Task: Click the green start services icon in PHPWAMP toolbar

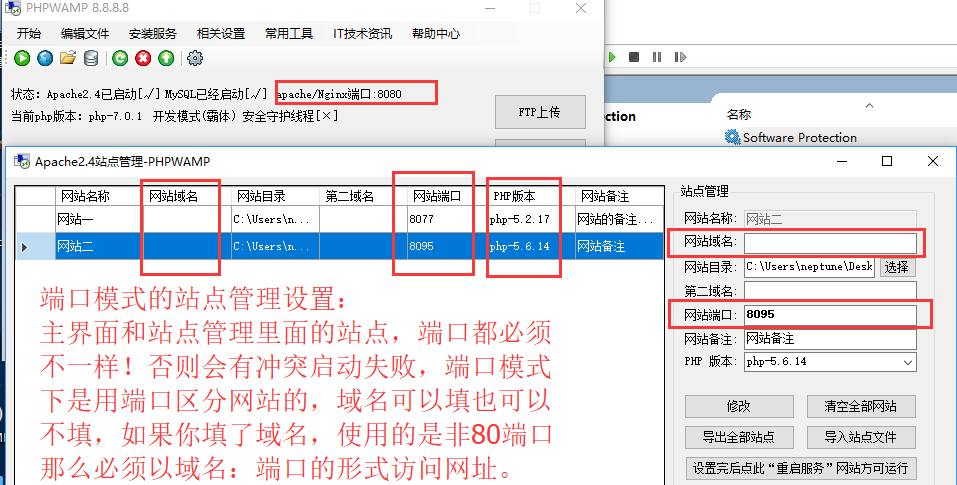Action: (x=22, y=58)
